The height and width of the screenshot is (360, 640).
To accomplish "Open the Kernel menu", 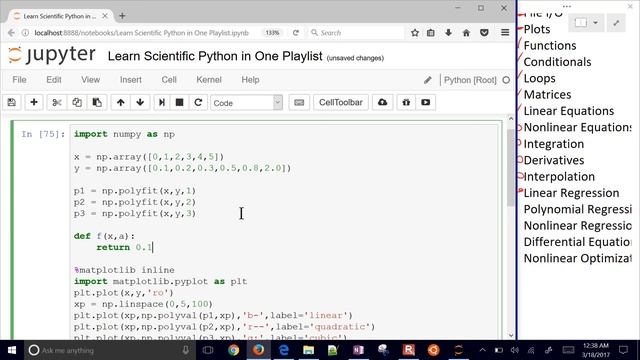I will pos(209,80).
